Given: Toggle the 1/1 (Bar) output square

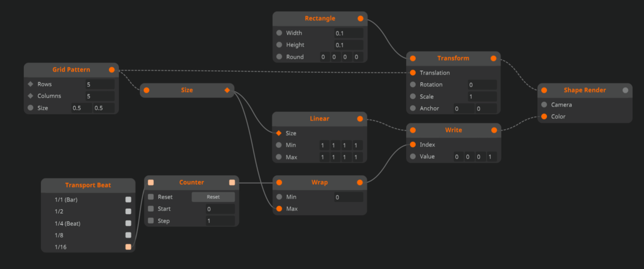Looking at the screenshot, I should click(128, 200).
